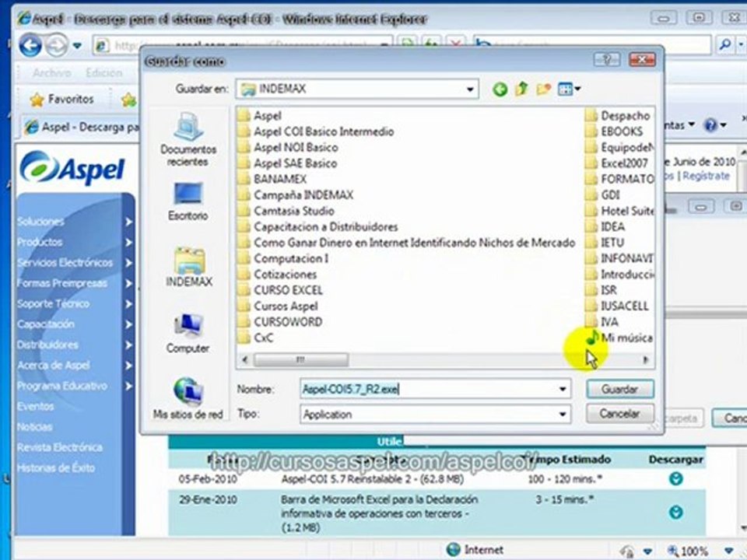
Task: Expand Distribuidores sidebar arrow
Action: 128,345
